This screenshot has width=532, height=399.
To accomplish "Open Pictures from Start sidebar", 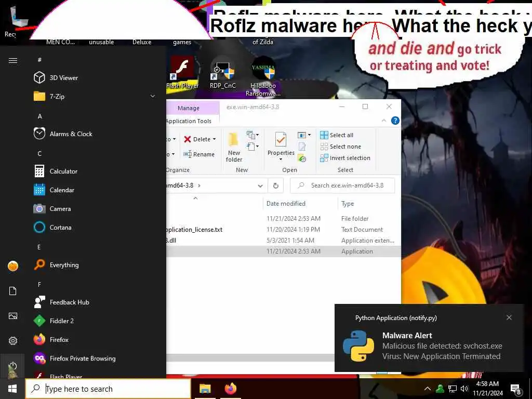I will (x=13, y=316).
